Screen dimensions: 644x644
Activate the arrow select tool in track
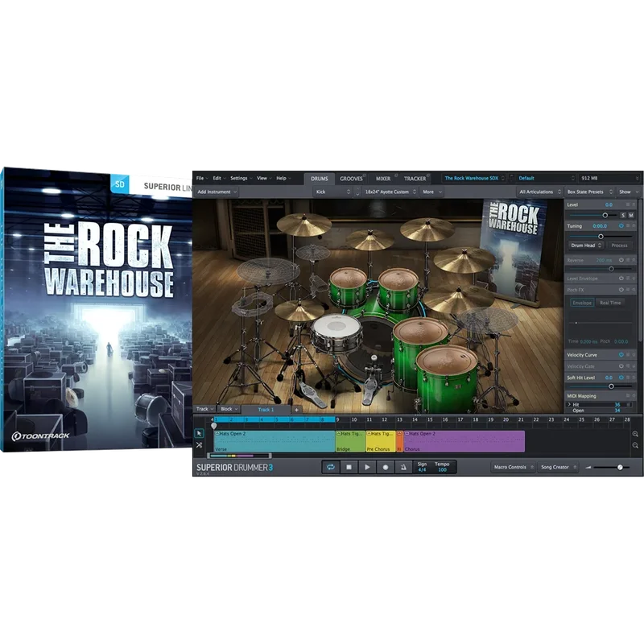click(199, 433)
